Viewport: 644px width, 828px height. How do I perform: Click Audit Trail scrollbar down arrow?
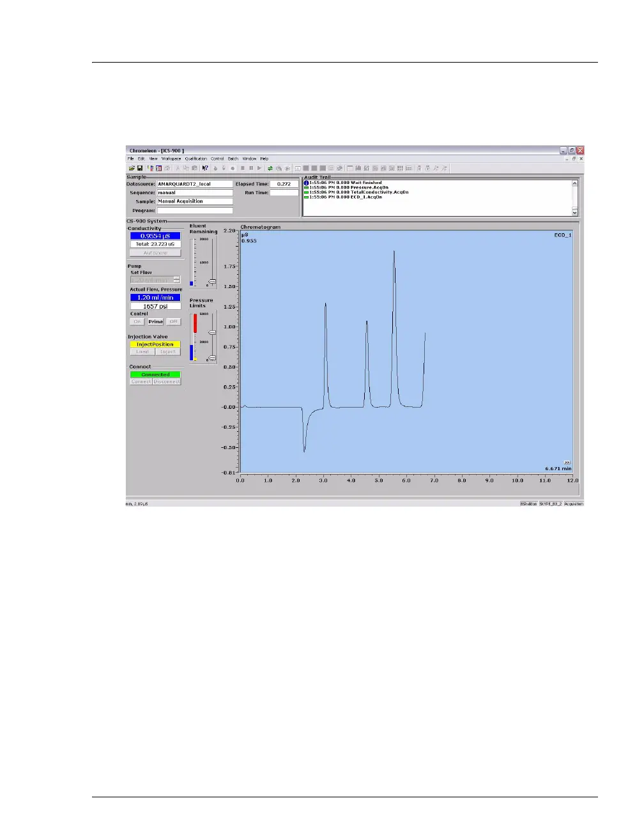(574, 213)
